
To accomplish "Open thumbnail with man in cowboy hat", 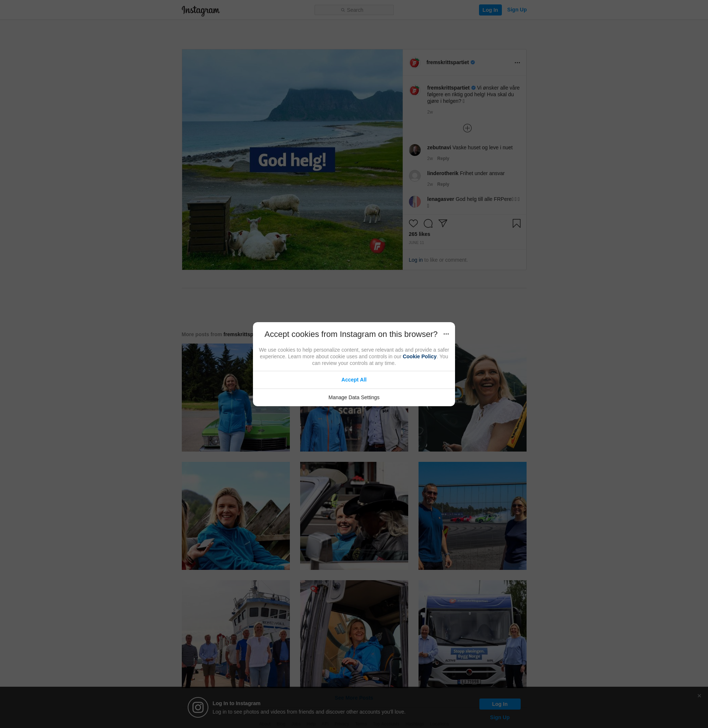I will click(354, 516).
